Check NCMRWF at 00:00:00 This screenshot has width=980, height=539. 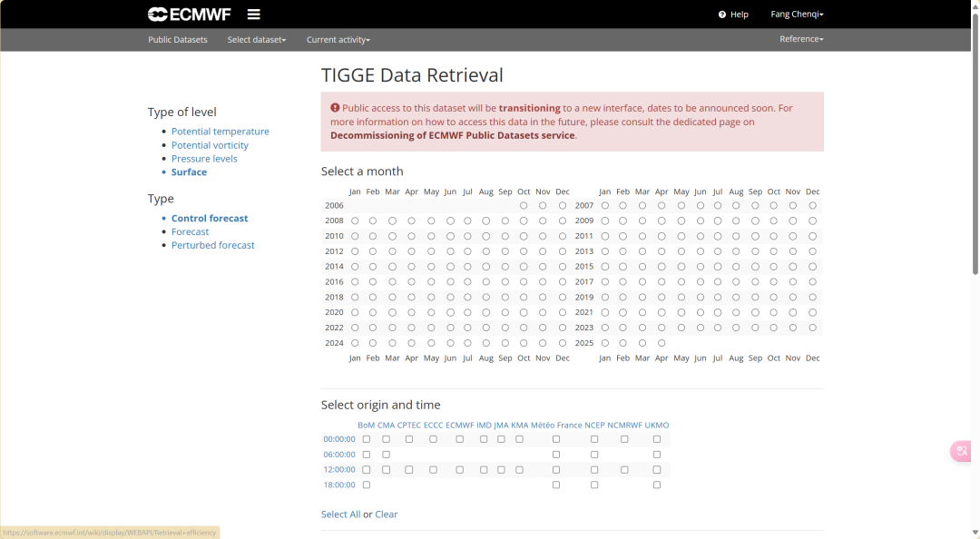[624, 439]
